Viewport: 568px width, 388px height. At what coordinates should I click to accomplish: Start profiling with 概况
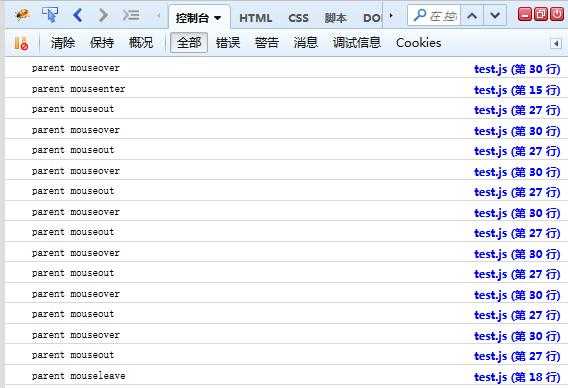pyautogui.click(x=141, y=43)
